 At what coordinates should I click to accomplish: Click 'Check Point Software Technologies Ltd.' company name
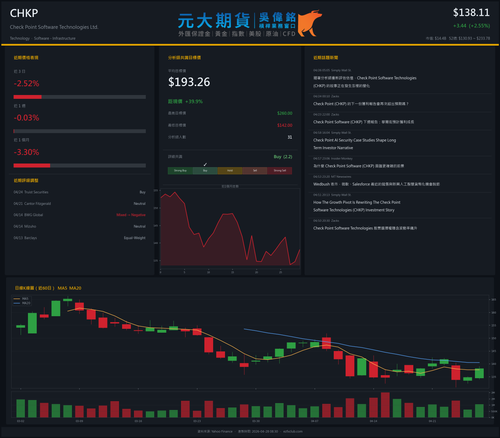tap(54, 27)
